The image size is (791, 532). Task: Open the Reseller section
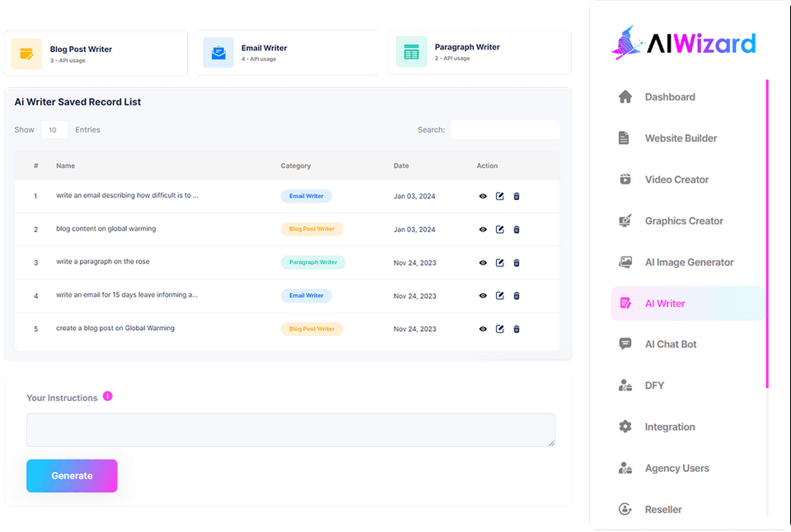coord(662,509)
